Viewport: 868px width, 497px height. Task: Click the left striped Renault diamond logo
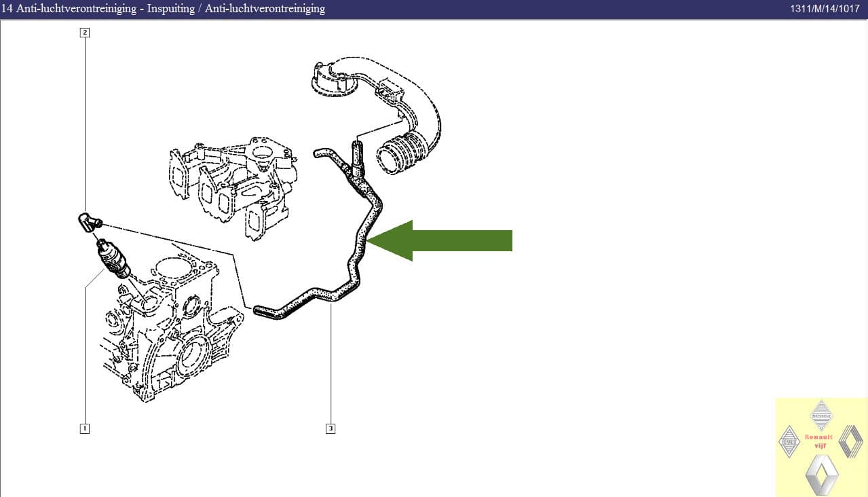789,441
